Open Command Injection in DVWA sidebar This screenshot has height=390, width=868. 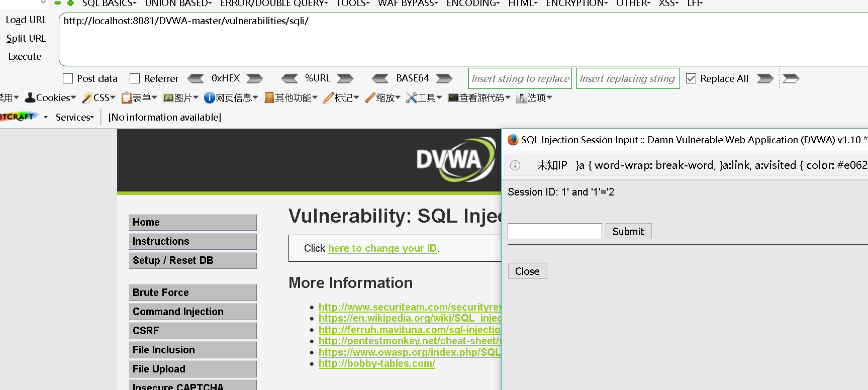192,312
